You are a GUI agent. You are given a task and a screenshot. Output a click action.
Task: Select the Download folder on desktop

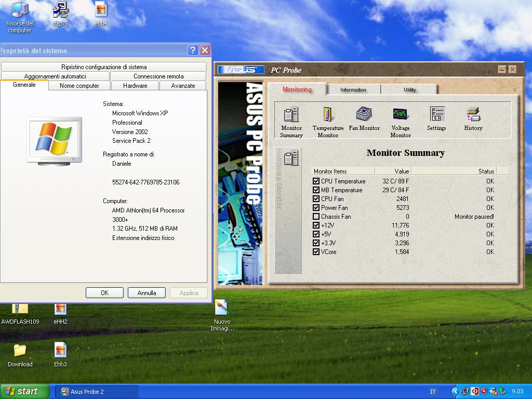20,355
